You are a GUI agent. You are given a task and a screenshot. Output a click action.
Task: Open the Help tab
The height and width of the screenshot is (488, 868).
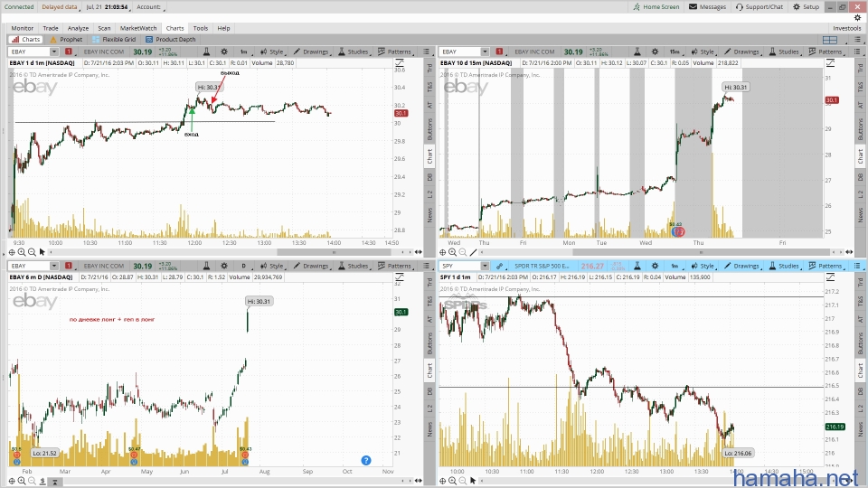(223, 28)
